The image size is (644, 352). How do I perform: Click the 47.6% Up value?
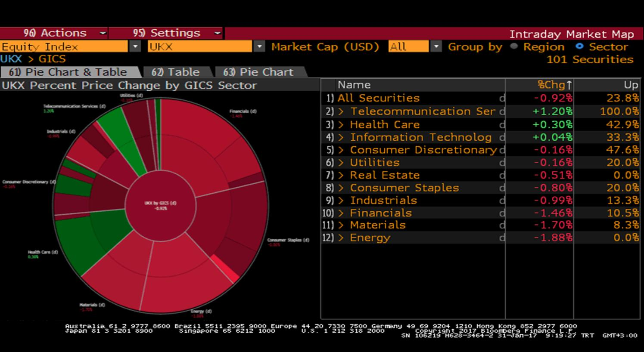[x=623, y=150]
